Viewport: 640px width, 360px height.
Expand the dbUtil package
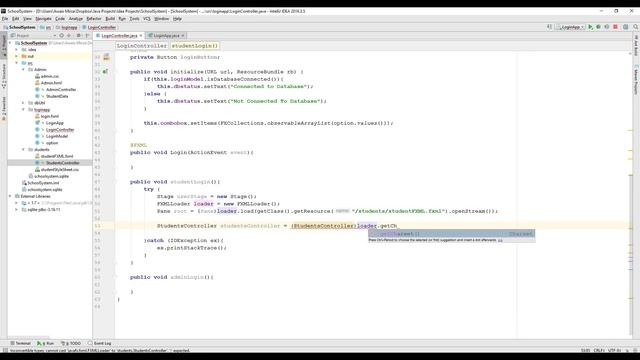(x=23, y=103)
